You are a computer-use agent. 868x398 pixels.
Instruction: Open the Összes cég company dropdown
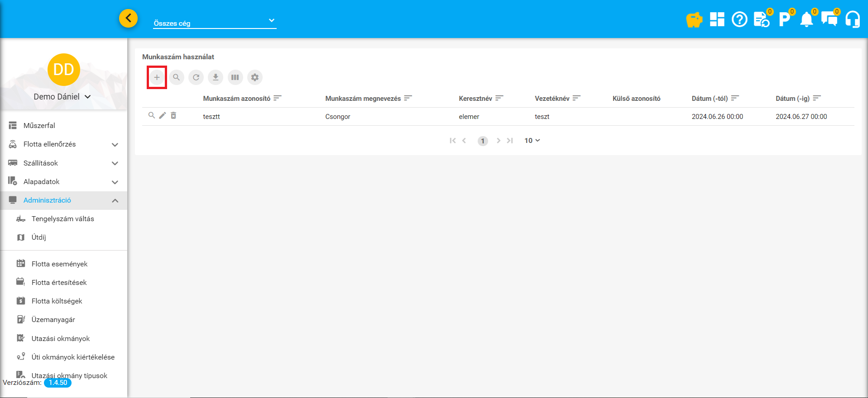pyautogui.click(x=215, y=23)
